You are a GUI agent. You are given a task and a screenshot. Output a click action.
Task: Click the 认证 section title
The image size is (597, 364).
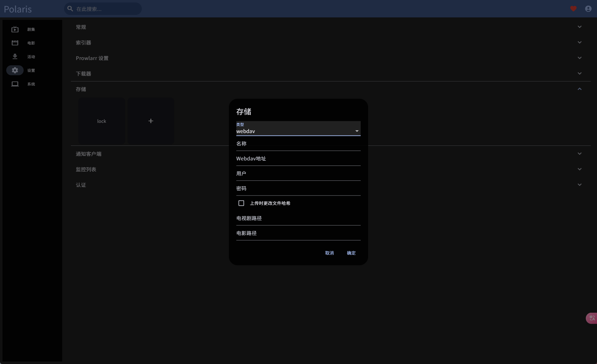pos(81,185)
